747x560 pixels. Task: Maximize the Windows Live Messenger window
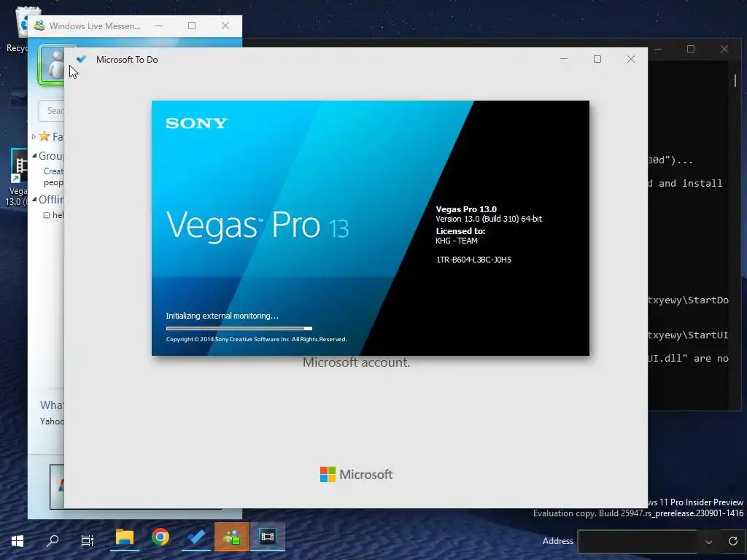click(x=192, y=26)
